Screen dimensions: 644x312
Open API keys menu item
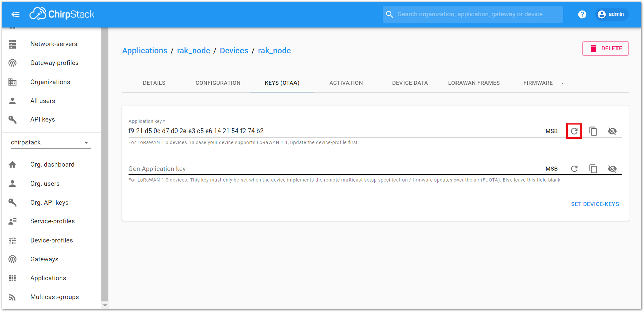[51, 120]
